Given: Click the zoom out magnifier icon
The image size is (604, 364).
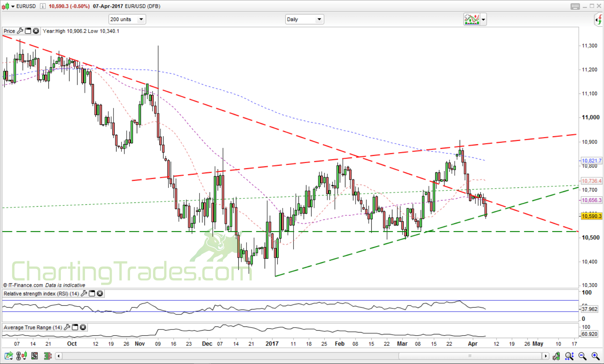Looking at the screenshot, I should tap(582, 356).
